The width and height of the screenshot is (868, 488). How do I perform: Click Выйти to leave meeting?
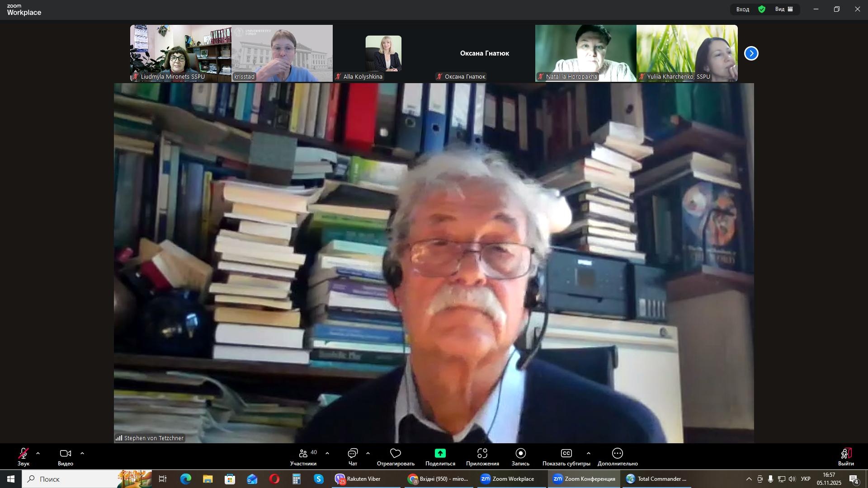click(x=846, y=456)
